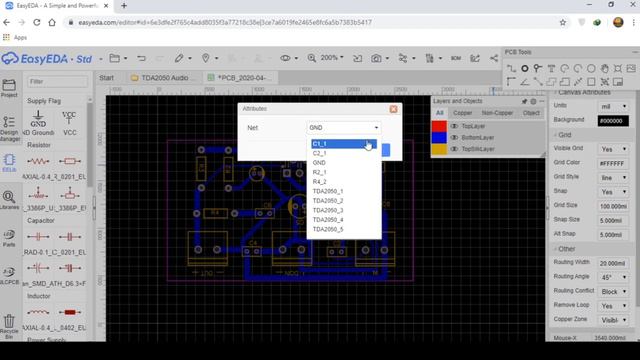Image resolution: width=640 pixels, height=360 pixels.
Task: Select the Canvas Origin tool in PCB Tools
Action: [511, 82]
